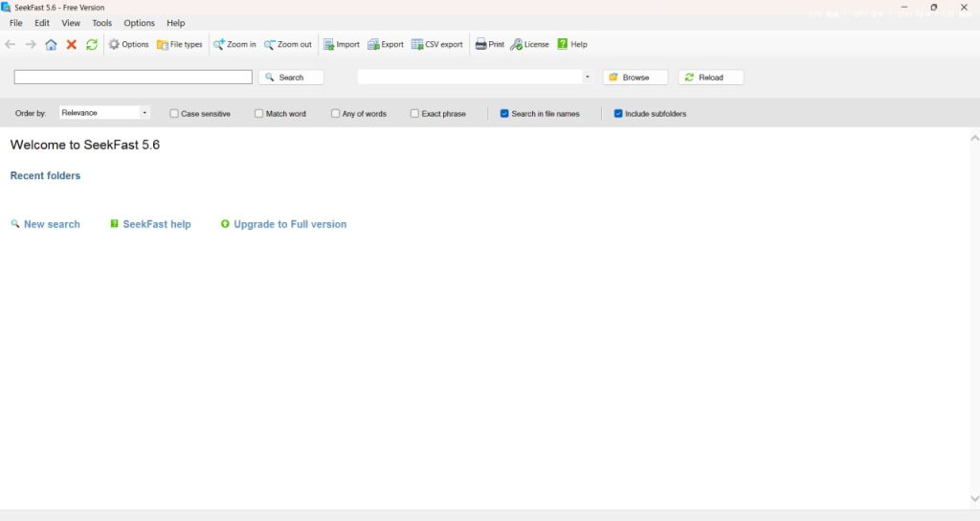
Task: Open the Options menu
Action: point(139,23)
